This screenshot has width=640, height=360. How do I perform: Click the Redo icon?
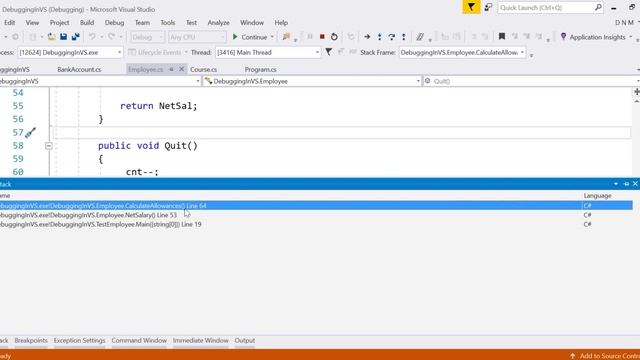coord(111,37)
